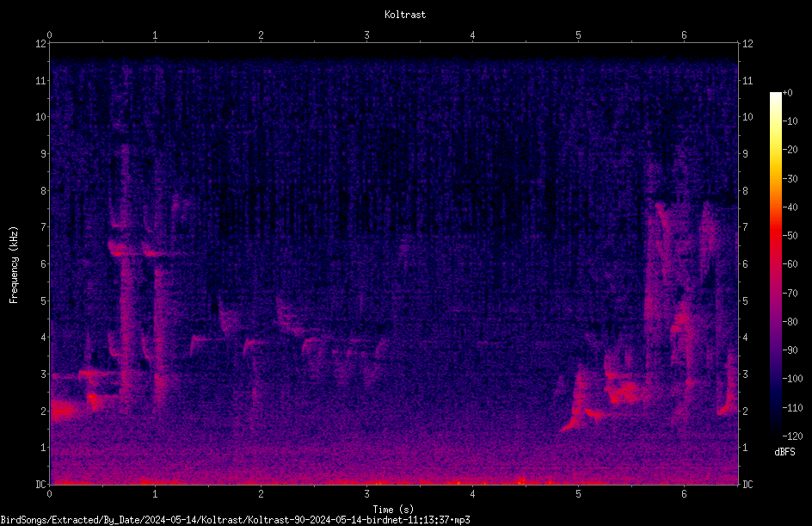
Task: Click the Frequency (kHz) axis label
Action: (x=14, y=264)
